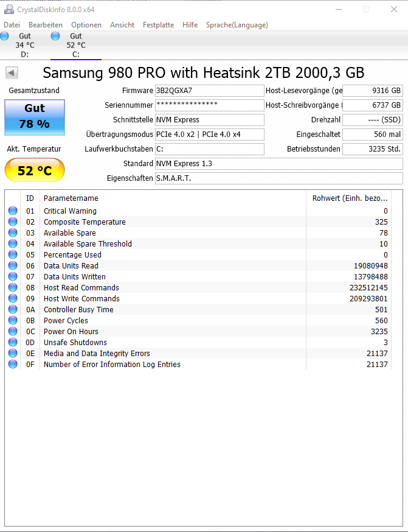Click the blue orb next to Media and Data Integrity Errors
This screenshot has height=532, width=408.
coord(13,353)
